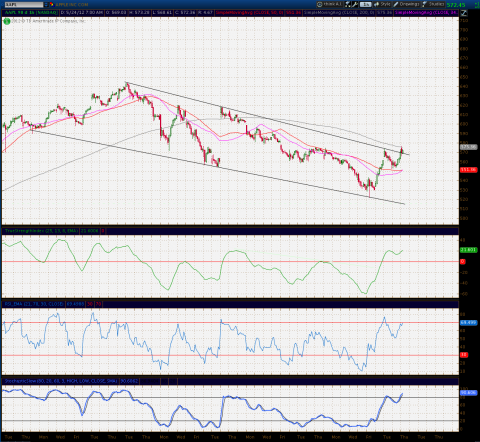Select the RSI_EMA study header label
480x442 pixels.
coord(34,304)
